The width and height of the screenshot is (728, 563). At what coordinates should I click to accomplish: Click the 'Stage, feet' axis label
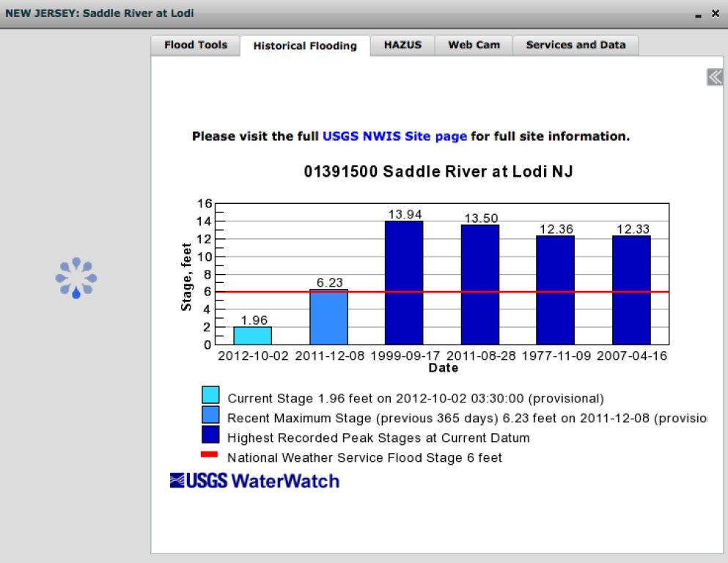tap(185, 277)
